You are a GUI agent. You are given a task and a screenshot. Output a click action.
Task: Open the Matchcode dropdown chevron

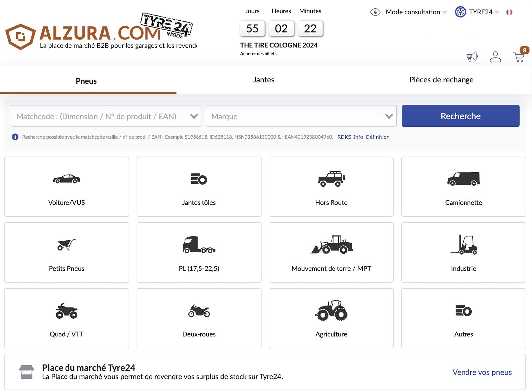tap(194, 116)
